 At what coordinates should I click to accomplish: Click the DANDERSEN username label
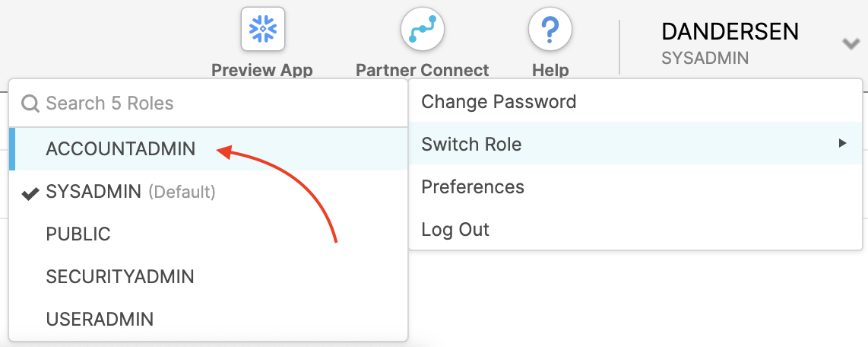(730, 32)
